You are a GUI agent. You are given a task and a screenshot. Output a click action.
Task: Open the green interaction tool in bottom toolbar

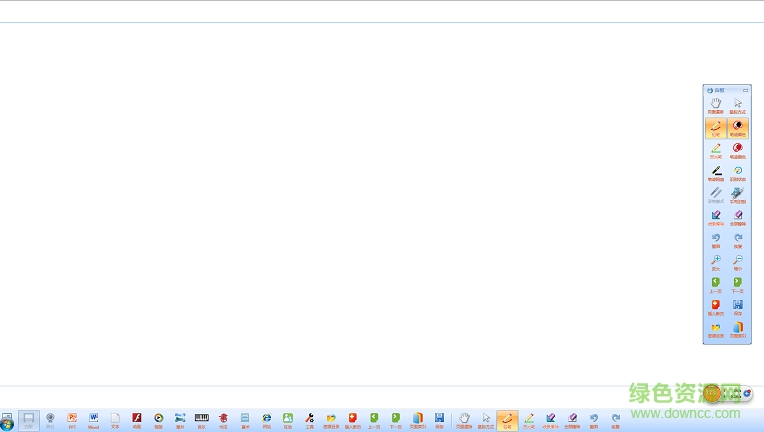pyautogui.click(x=288, y=420)
